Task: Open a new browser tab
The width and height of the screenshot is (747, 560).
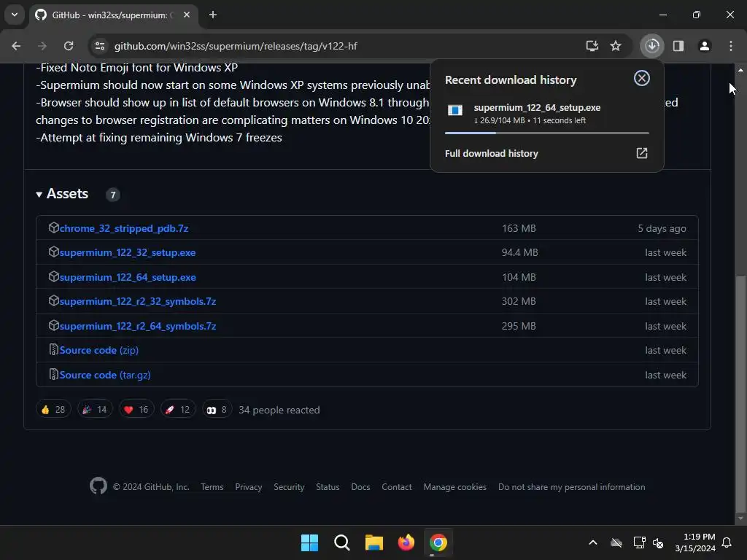Action: pos(213,15)
